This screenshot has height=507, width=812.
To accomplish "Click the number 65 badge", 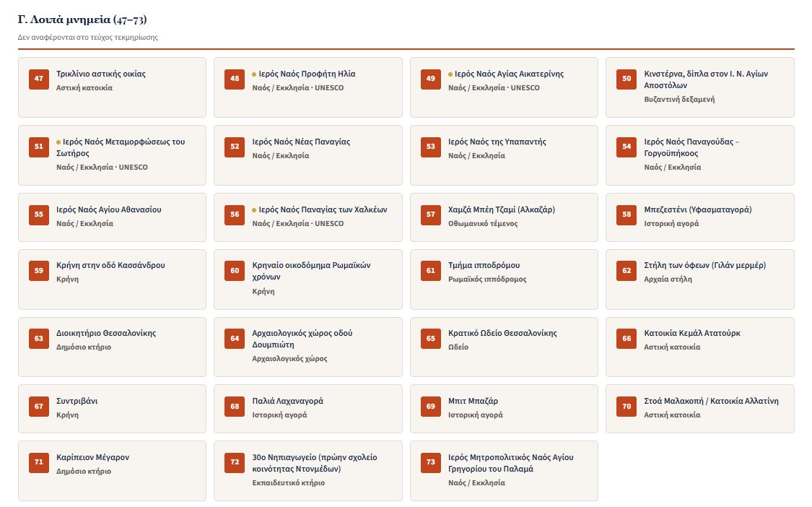I will (431, 339).
